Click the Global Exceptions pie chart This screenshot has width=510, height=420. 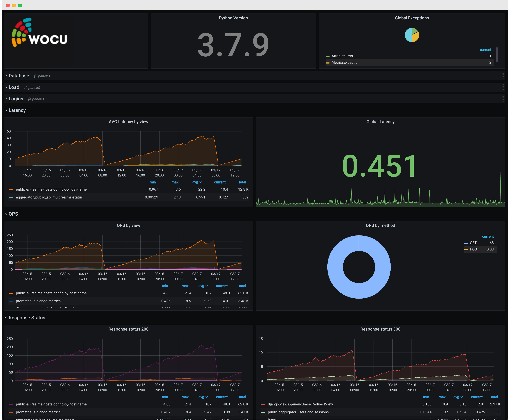point(412,35)
